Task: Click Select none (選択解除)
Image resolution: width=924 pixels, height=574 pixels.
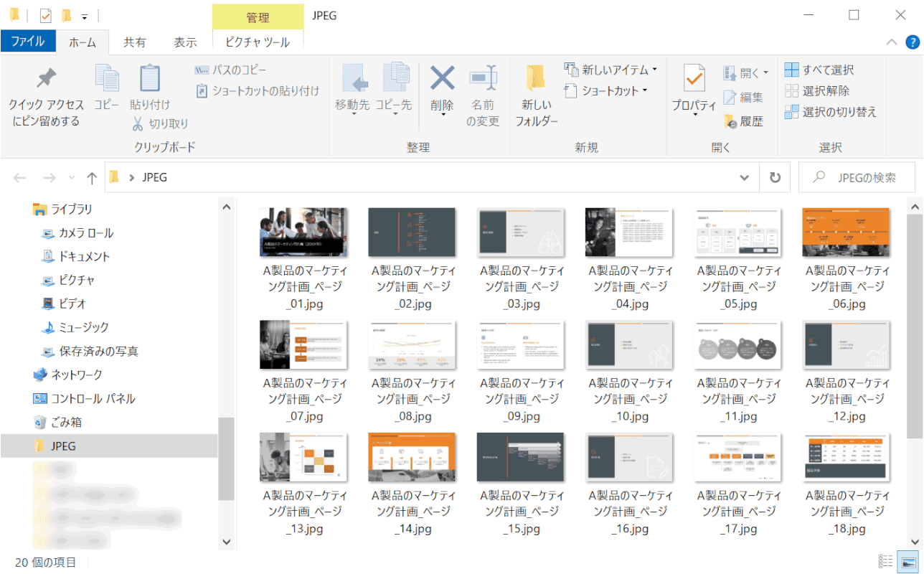Action: click(817, 91)
